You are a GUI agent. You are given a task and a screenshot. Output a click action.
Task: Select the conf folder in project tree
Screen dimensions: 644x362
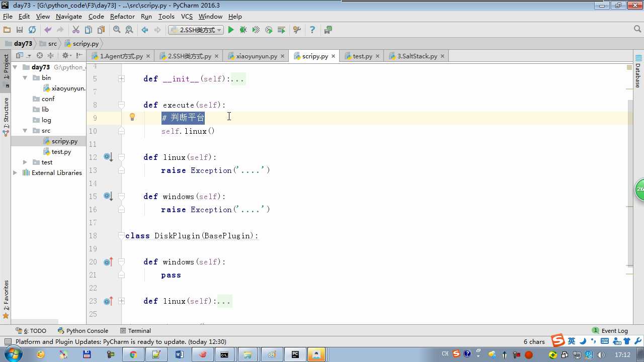pos(44,99)
